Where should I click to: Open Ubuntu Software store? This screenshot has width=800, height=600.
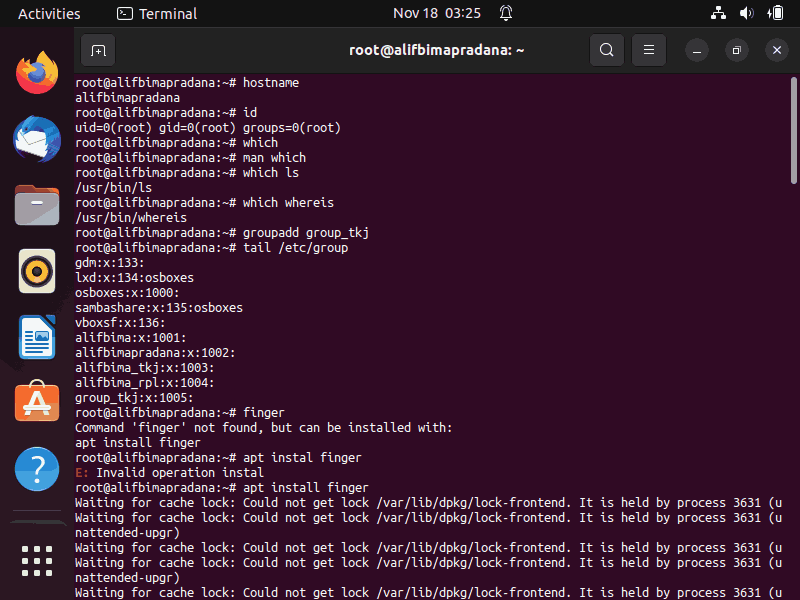pyautogui.click(x=37, y=402)
